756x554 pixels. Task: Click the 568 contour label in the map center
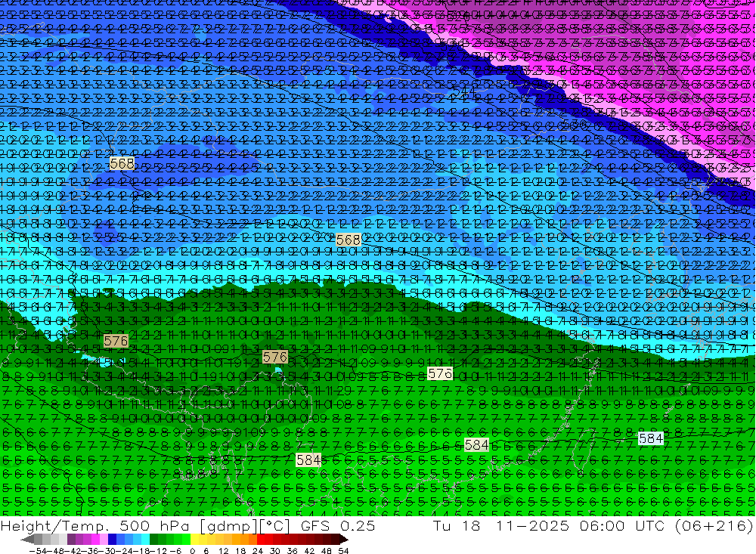point(348,240)
